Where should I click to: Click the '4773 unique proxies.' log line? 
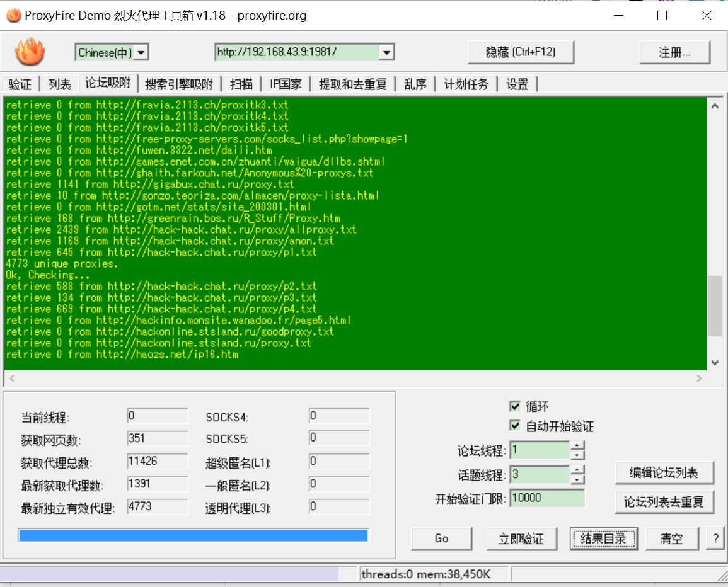point(62,263)
